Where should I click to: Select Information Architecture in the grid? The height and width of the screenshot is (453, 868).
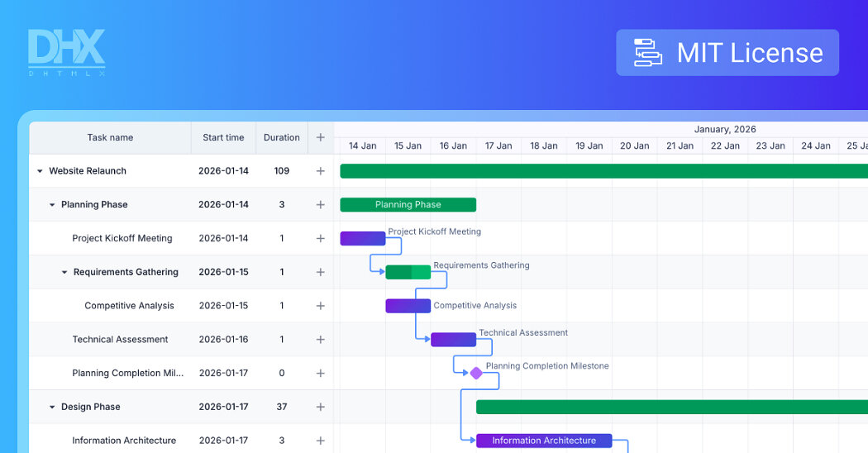124,441
